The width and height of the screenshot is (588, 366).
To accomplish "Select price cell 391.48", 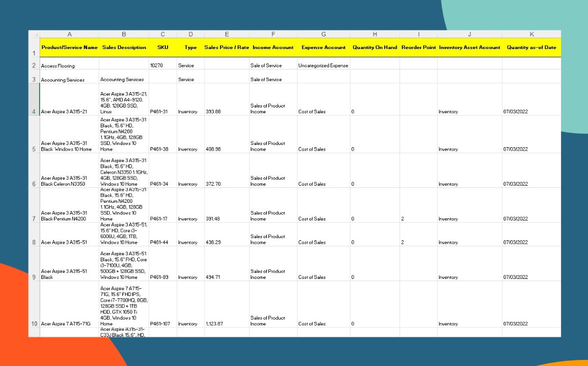I will pyautogui.click(x=227, y=205).
